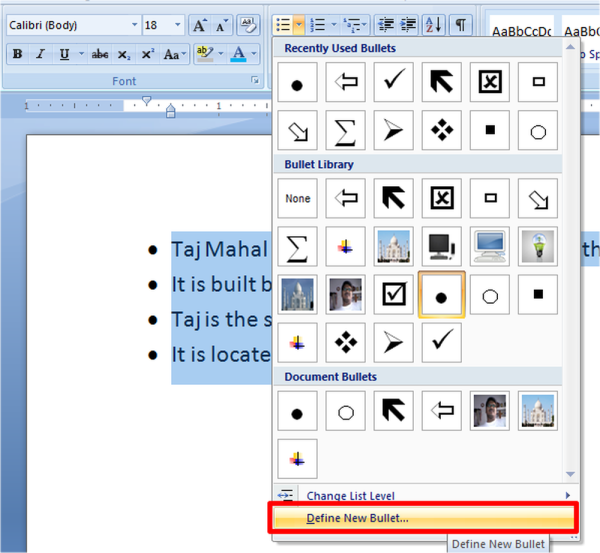Select the checkmark bullet in Recently Used Bullets
600x553 pixels.
393,83
